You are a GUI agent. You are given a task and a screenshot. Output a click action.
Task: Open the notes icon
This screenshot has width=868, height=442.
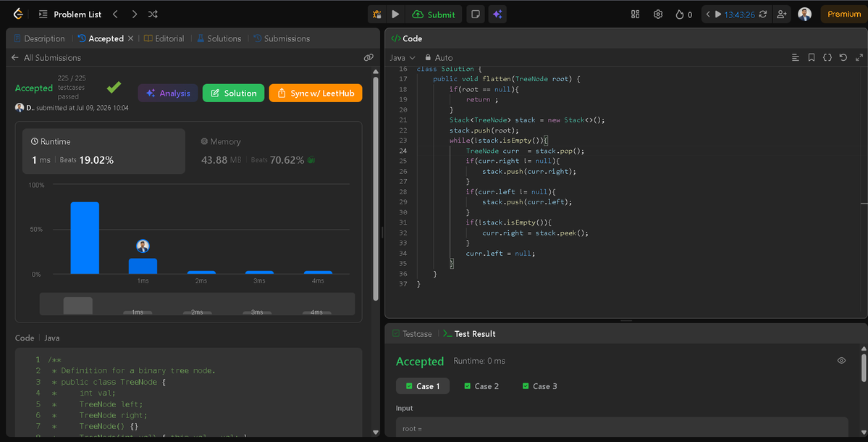[475, 14]
